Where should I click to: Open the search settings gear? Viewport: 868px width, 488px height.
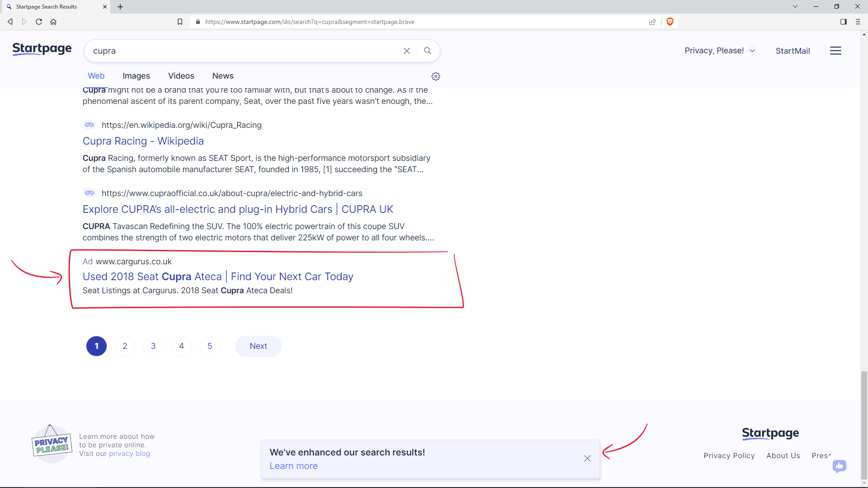tap(436, 76)
